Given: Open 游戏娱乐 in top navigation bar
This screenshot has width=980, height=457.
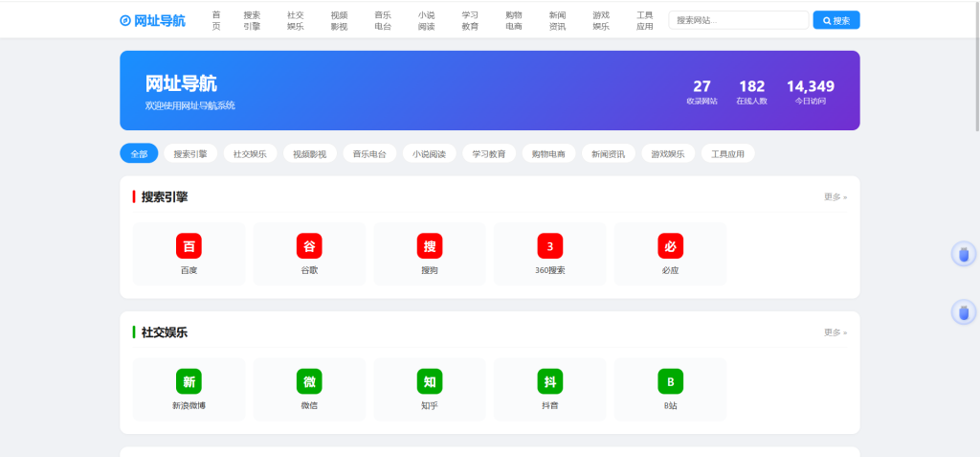Looking at the screenshot, I should tap(601, 21).
